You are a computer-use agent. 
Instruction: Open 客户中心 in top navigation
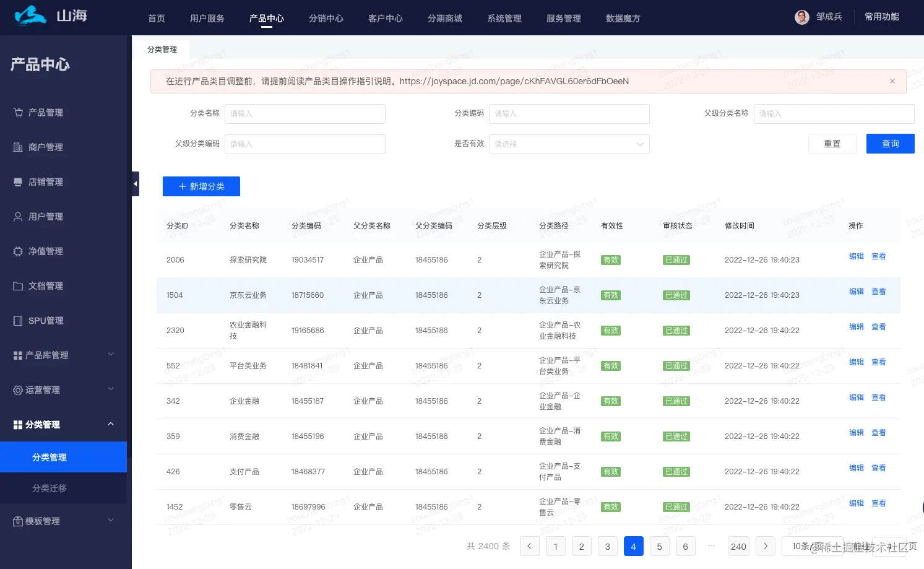pos(386,19)
